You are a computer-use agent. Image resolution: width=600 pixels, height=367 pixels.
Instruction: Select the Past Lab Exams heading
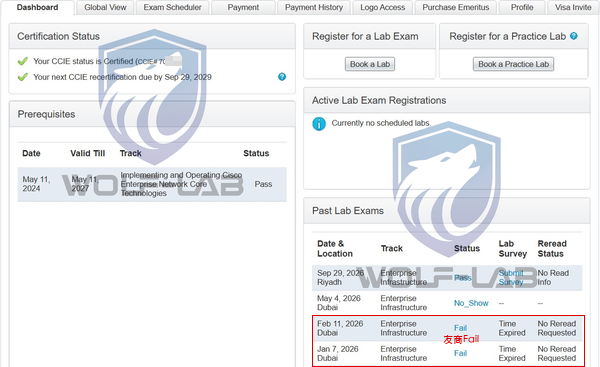pos(348,210)
